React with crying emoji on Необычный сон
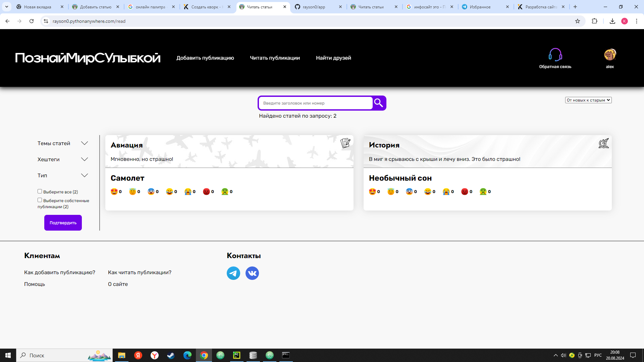 446,191
